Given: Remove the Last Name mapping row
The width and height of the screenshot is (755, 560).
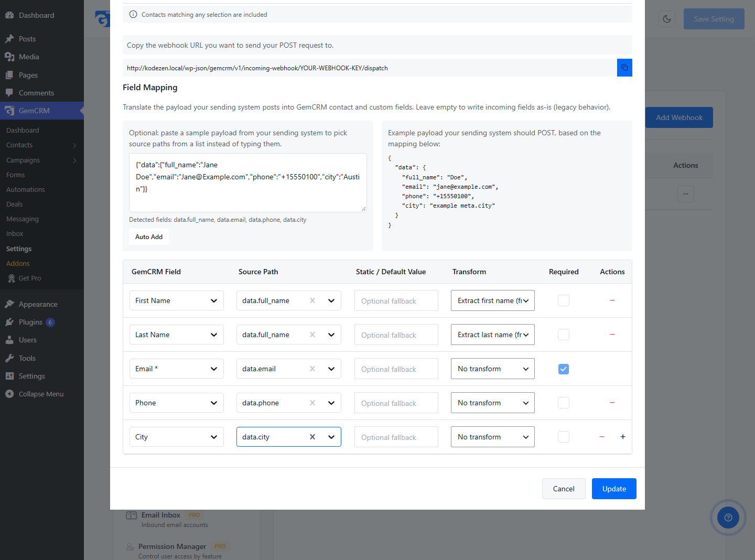Looking at the screenshot, I should point(612,335).
